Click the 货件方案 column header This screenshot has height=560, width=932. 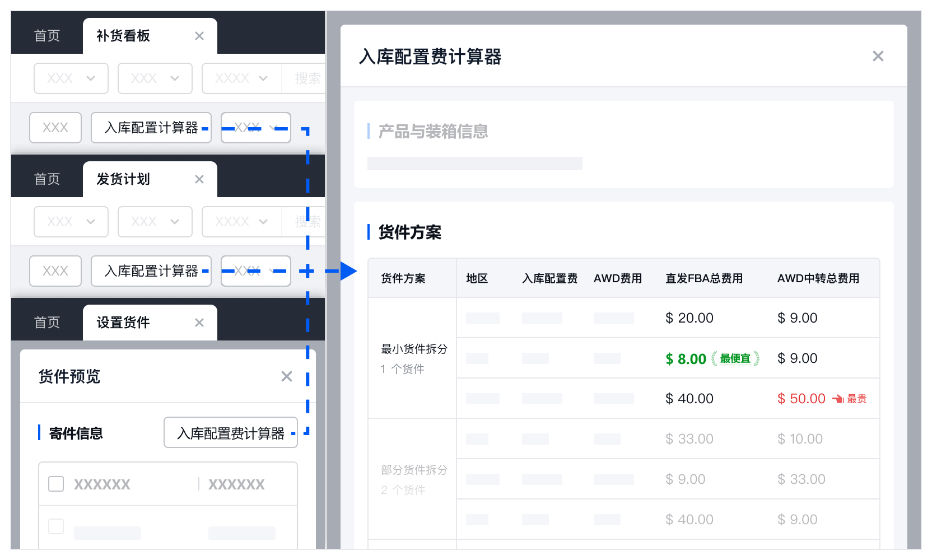(403, 278)
